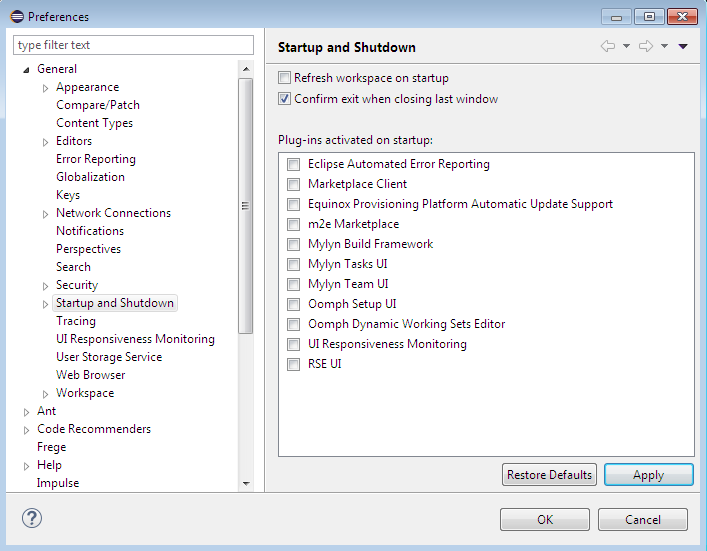Screen dimensions: 707x551
Task: Click the tree scrollbar up arrow
Action: coord(246,69)
